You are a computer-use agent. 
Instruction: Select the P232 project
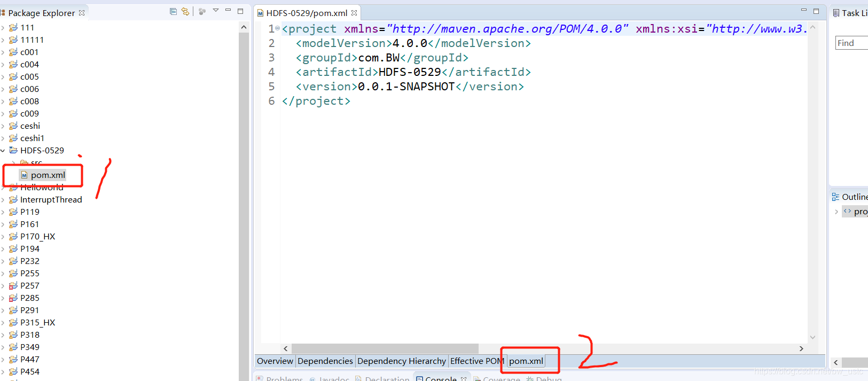(x=30, y=261)
